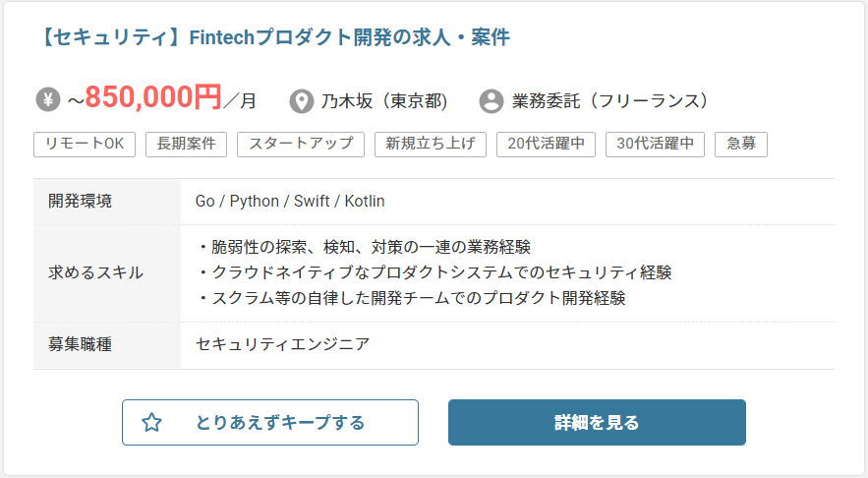Select the 20代活躍中 tag
Viewport: 868px width, 478px height.
(x=546, y=144)
